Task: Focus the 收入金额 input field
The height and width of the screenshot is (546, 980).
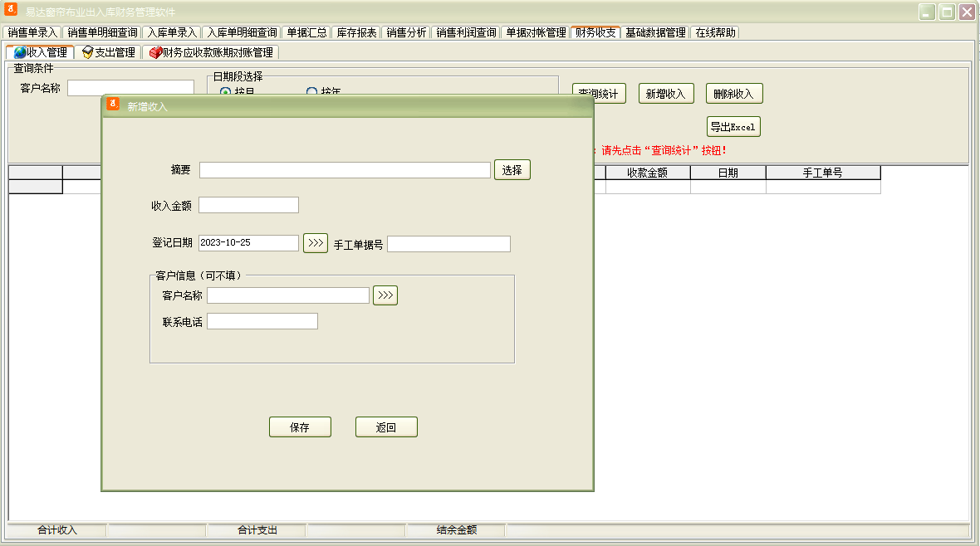Action: tap(248, 205)
